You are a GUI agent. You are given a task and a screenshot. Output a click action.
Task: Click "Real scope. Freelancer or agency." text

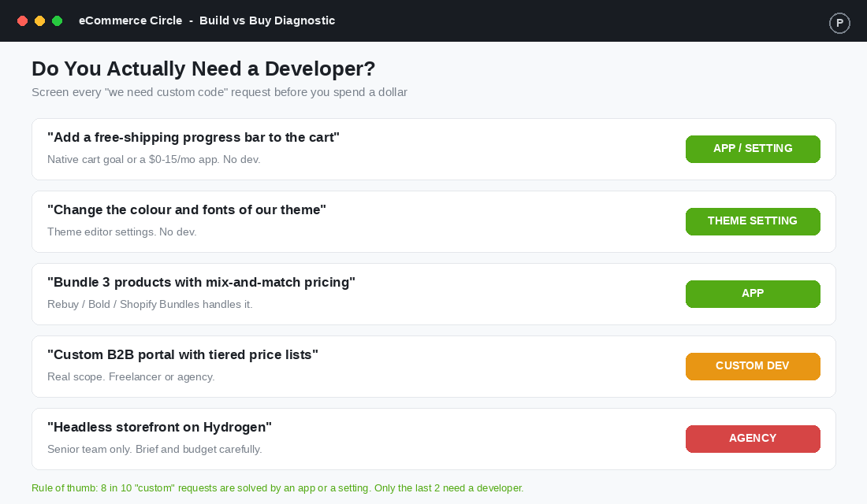click(x=131, y=376)
